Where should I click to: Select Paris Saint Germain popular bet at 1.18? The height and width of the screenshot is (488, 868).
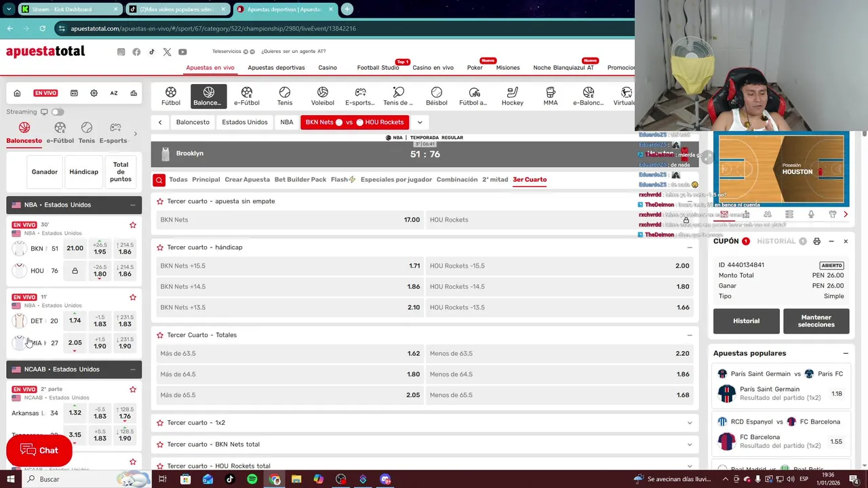[x=837, y=394]
